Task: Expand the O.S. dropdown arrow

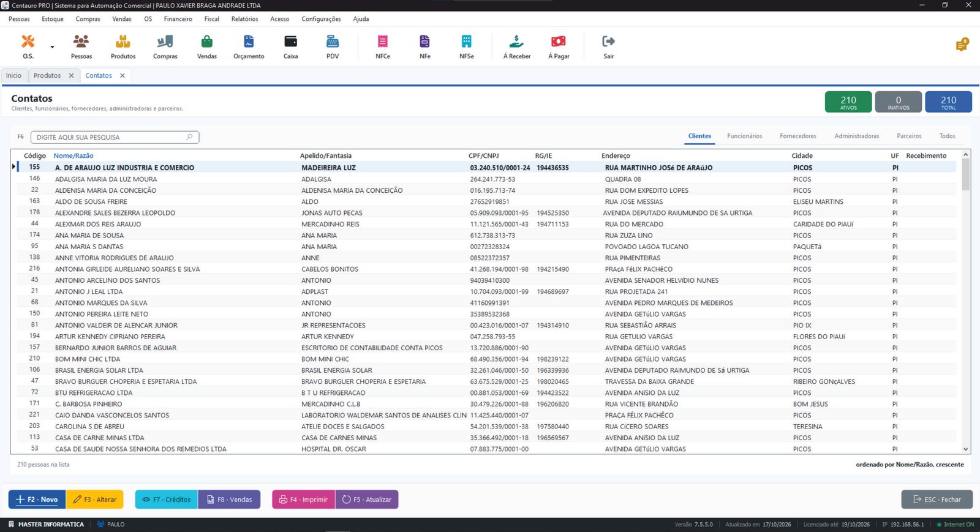Action: (x=52, y=47)
